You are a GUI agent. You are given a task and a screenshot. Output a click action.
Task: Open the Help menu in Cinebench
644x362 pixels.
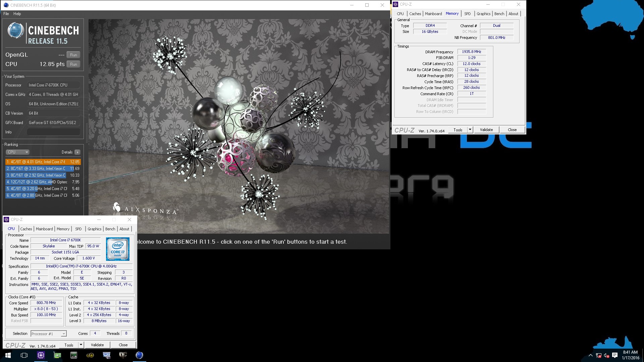pos(17,14)
